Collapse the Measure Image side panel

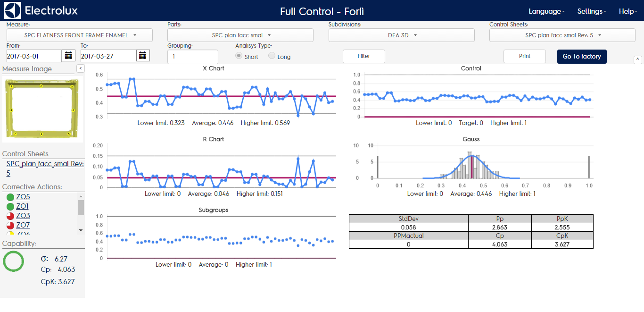point(80,68)
